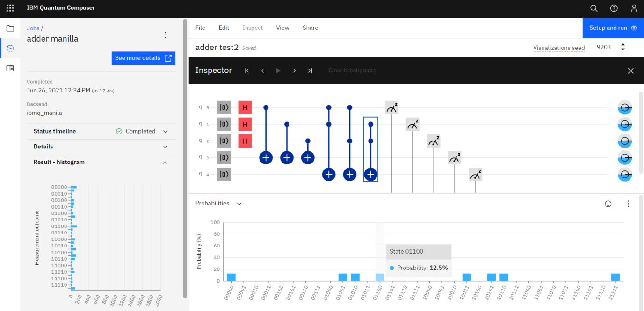Open adder manilla job overflow menu
Image resolution: width=644 pixels, height=311 pixels.
(165, 35)
